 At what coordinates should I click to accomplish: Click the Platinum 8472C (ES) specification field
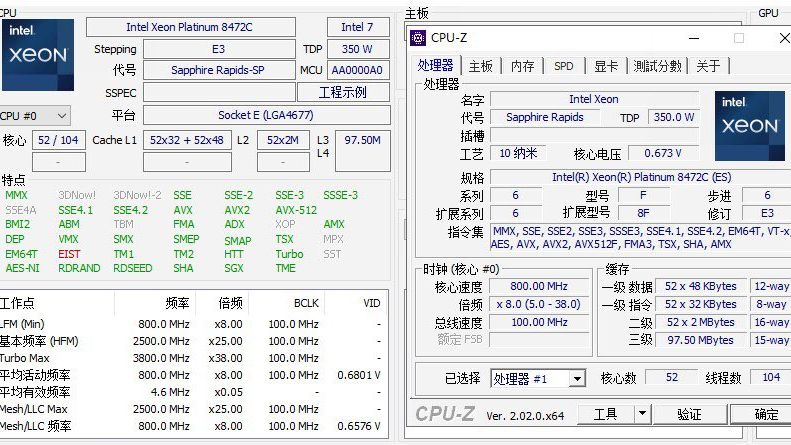641,177
